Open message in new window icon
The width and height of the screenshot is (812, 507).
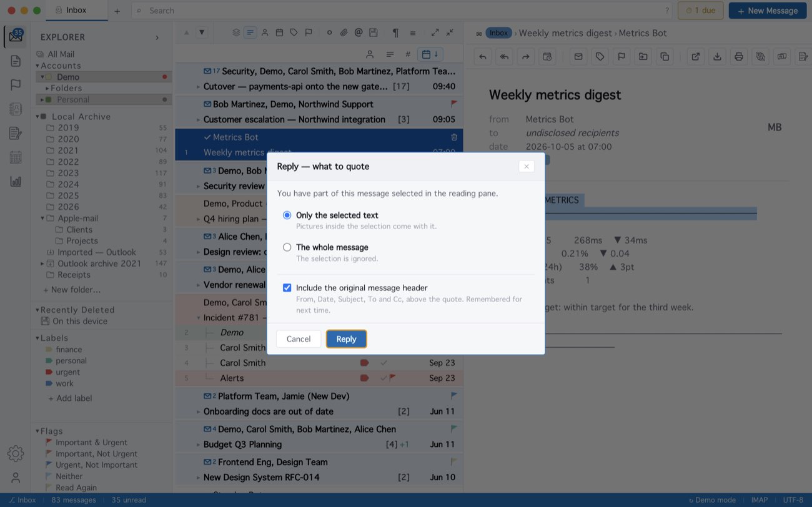[695, 57]
